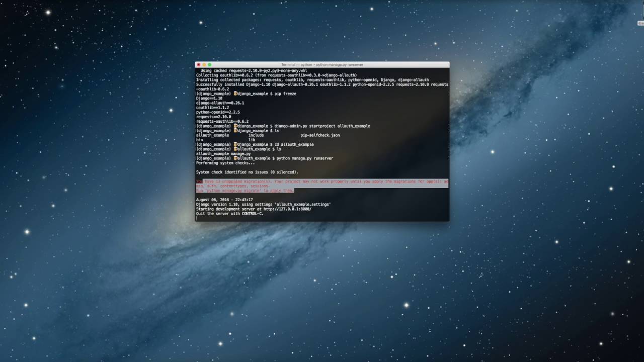Click the 'django-allauth==0.26.1' output line
This screenshot has height=362, width=644.
click(x=220, y=103)
